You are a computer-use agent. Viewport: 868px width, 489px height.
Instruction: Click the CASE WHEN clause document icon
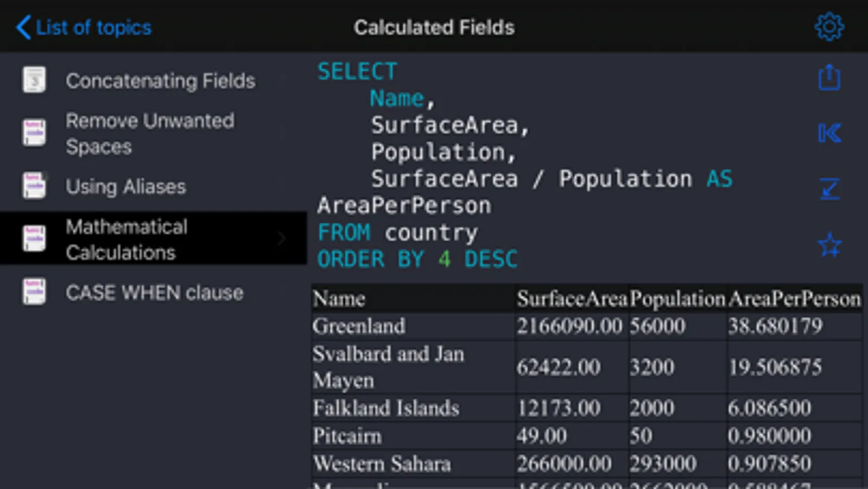click(34, 292)
